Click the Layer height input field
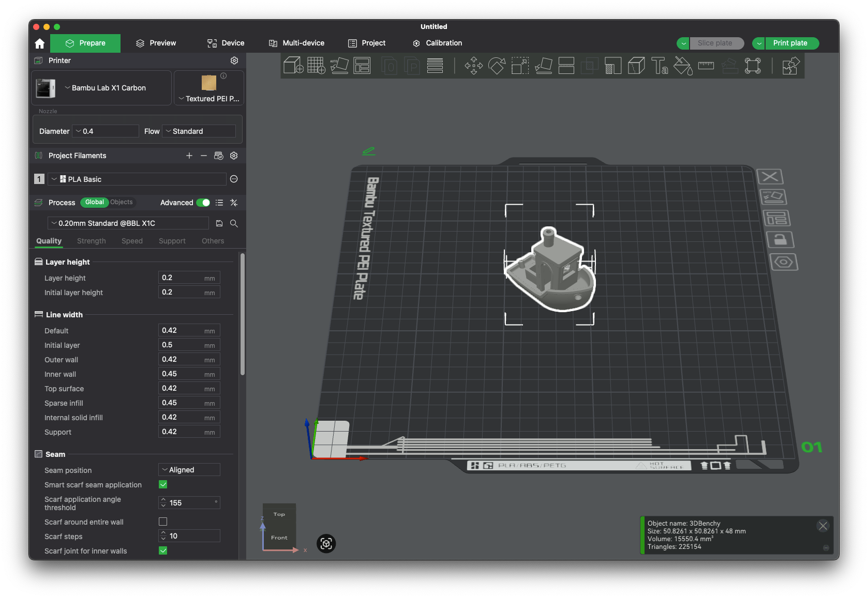This screenshot has height=598, width=868. click(x=181, y=278)
